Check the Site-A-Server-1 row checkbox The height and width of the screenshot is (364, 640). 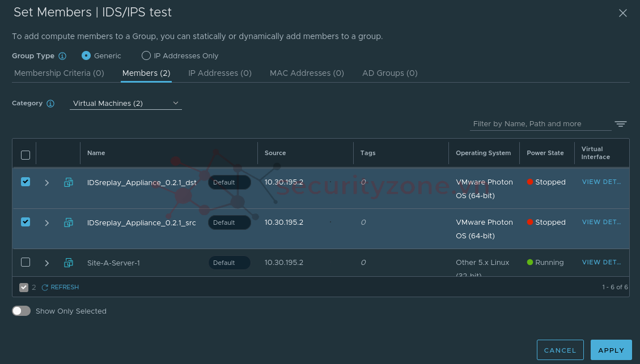[x=26, y=262]
